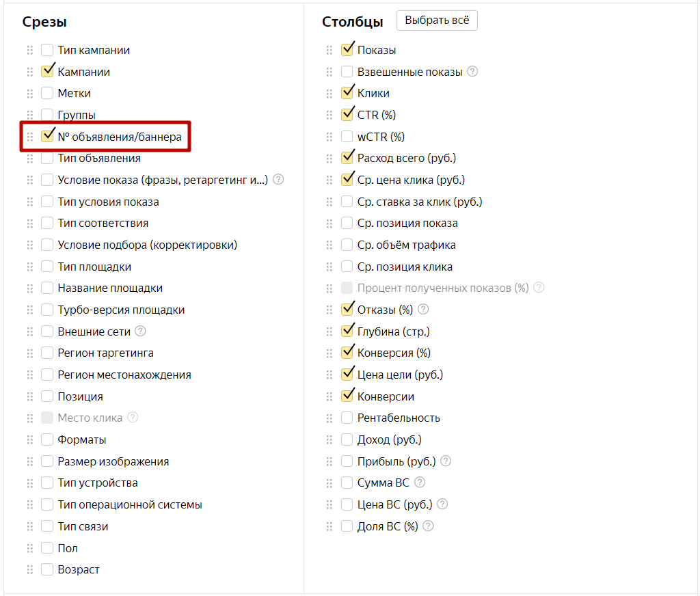Viewport: 700px width, 596px height.
Task: Click help icon beside Отказы (%)
Action: [423, 310]
